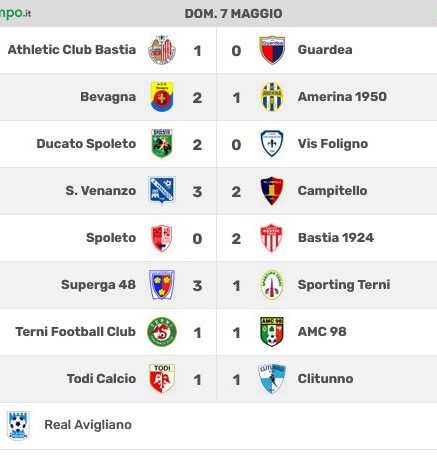
Task: Click the Athletic Club Bastia crest
Action: point(162,50)
